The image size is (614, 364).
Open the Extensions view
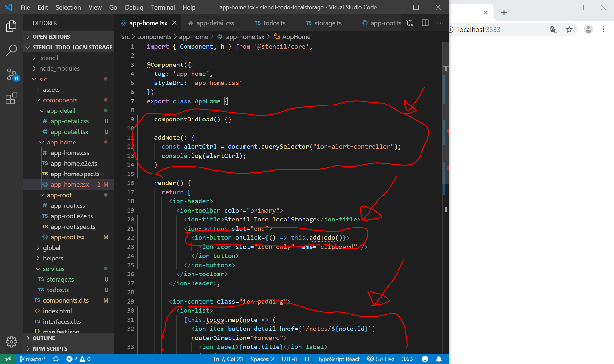pos(11,98)
